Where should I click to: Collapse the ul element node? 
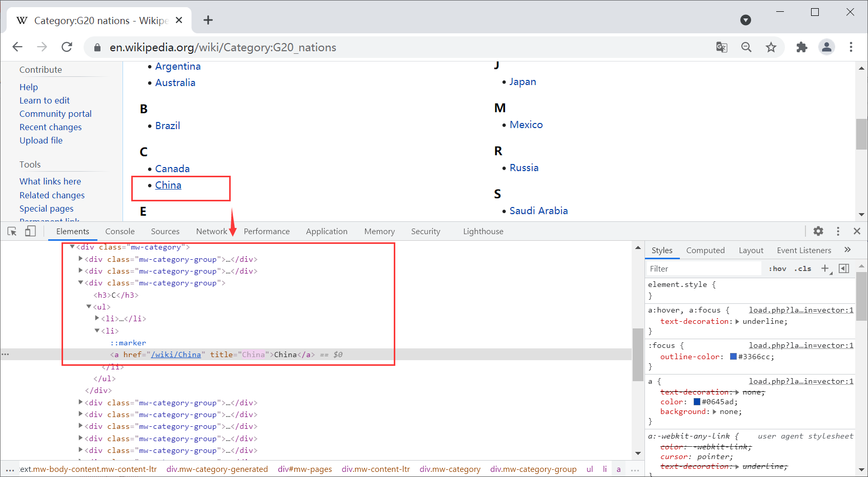(89, 306)
